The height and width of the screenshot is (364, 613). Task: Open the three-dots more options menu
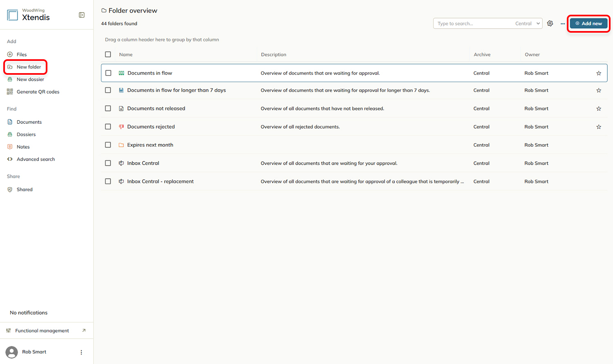tap(563, 24)
